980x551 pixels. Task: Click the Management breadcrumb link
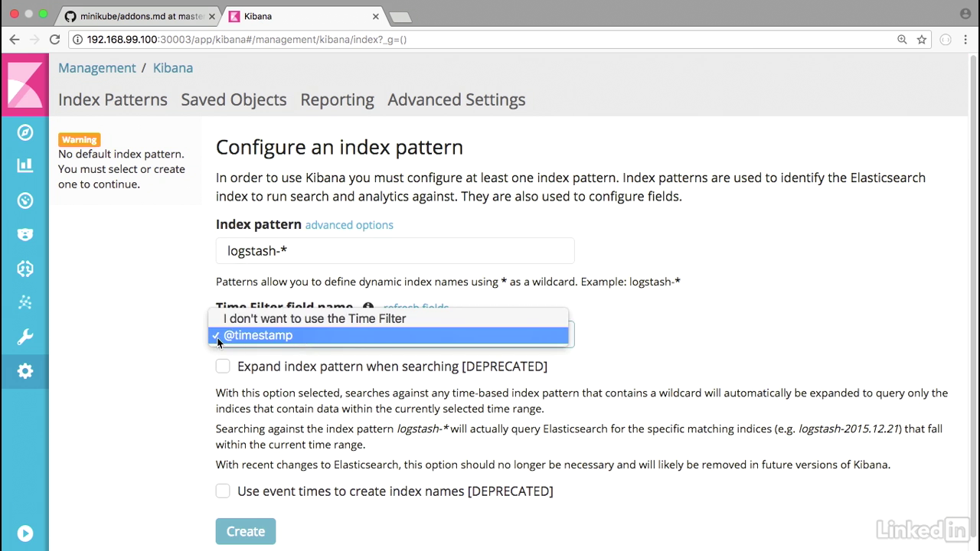(97, 67)
